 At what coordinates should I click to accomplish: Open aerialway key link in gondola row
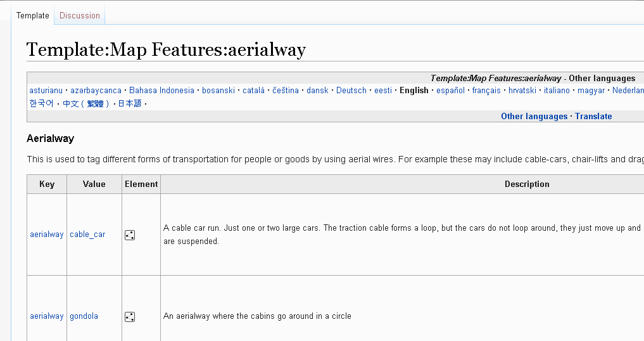[x=46, y=316]
